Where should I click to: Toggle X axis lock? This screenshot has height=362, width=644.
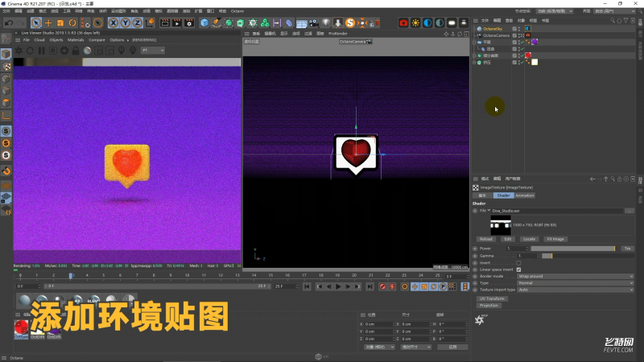(x=114, y=23)
